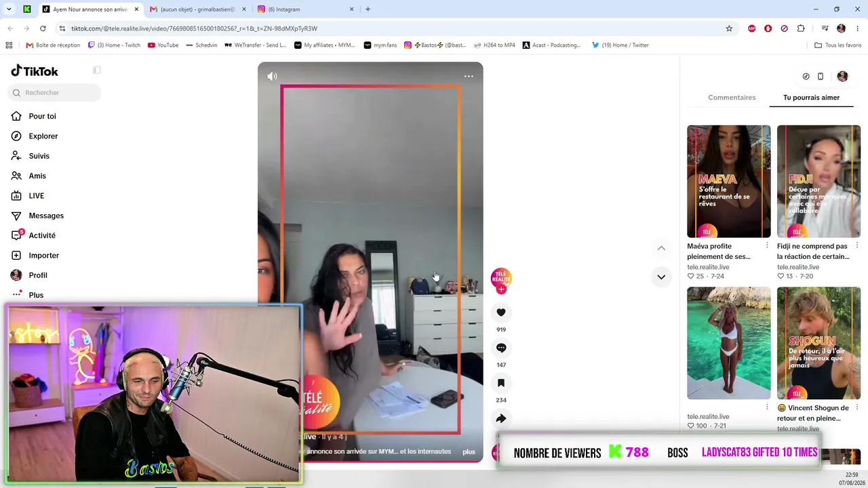This screenshot has width=868, height=488.
Task: Open a new browser tab
Action: pos(368,9)
